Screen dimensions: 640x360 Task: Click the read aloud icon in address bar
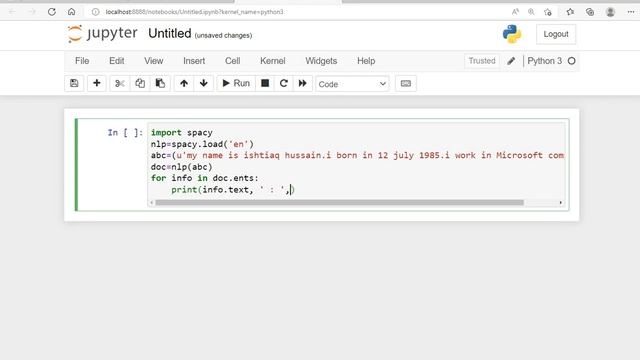coord(516,12)
